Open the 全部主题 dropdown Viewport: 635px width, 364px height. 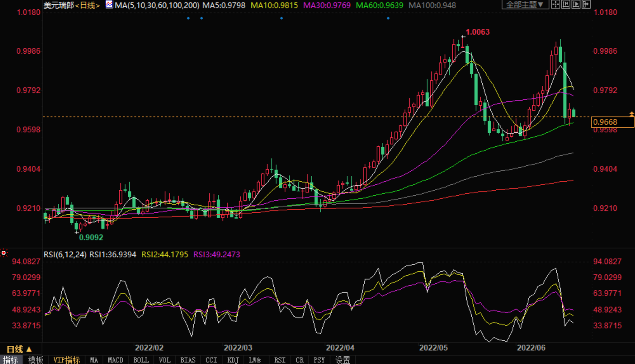525,5
